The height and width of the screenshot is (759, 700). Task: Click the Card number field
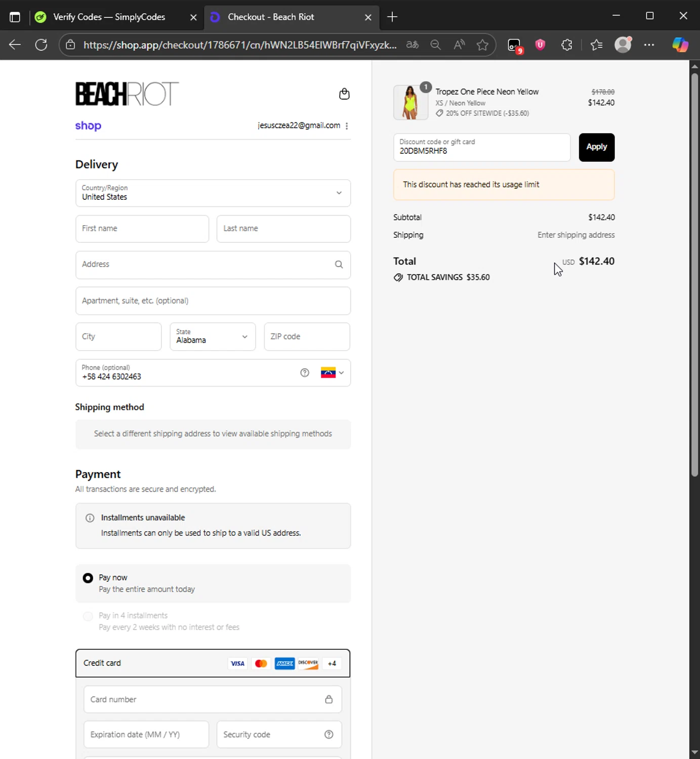tap(213, 699)
